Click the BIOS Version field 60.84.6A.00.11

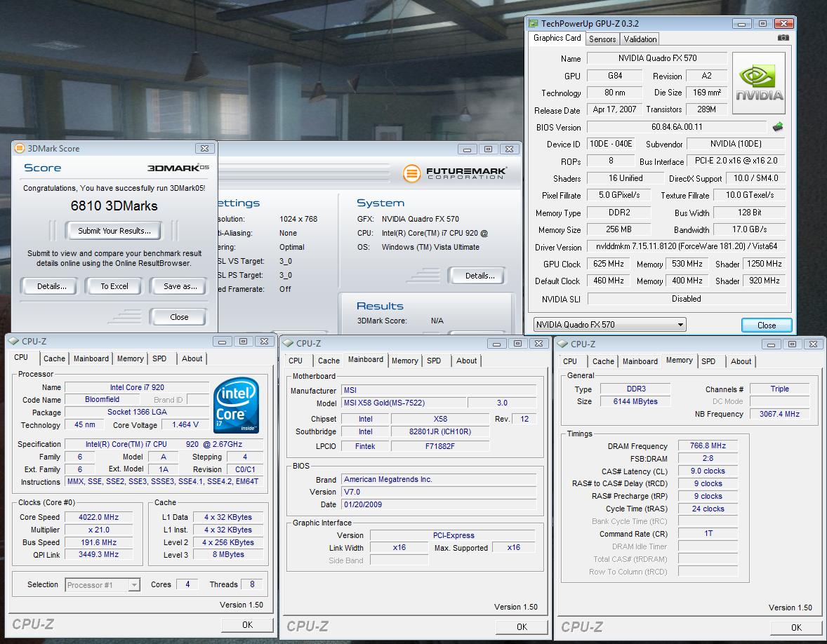coord(677,126)
